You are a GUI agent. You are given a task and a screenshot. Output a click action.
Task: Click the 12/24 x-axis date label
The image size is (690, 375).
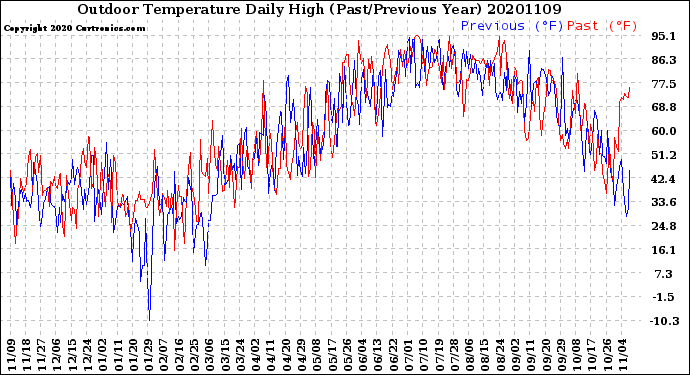coord(88,355)
